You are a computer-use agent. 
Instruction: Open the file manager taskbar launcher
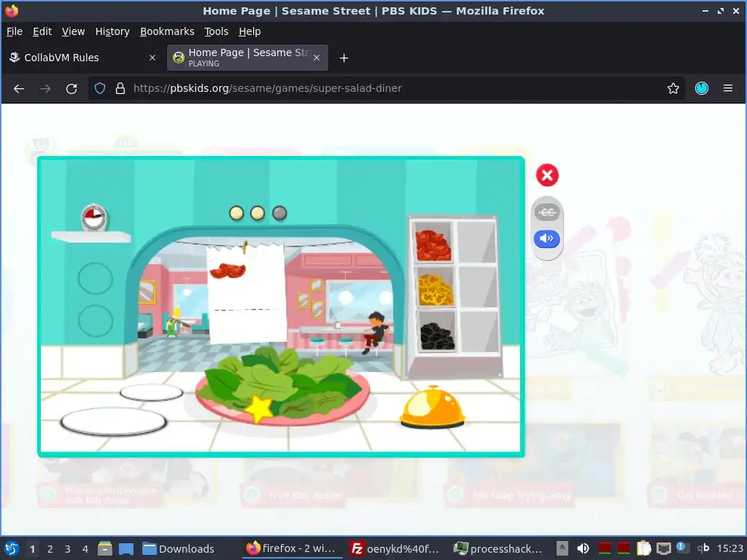[105, 548]
